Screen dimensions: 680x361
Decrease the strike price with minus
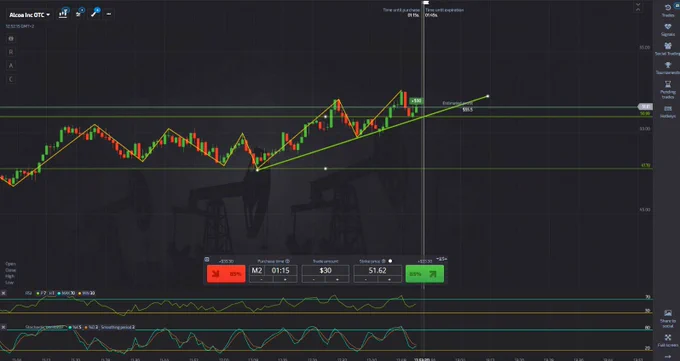pos(366,279)
